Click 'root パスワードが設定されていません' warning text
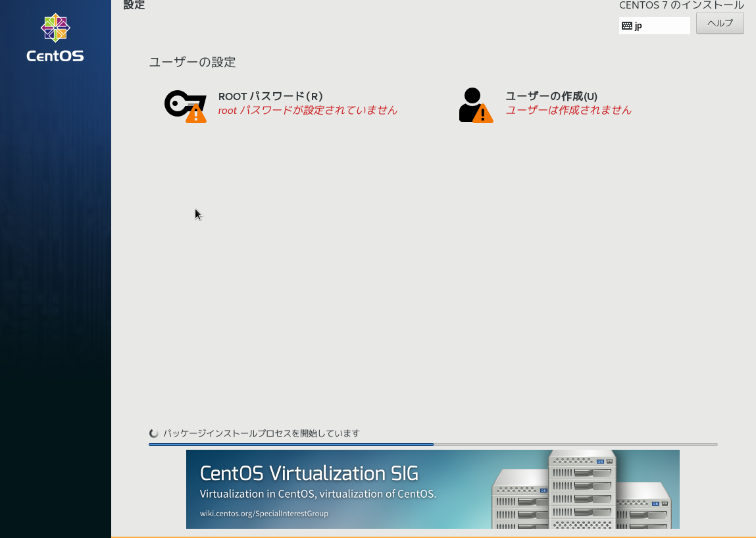The width and height of the screenshot is (756, 538). point(308,110)
